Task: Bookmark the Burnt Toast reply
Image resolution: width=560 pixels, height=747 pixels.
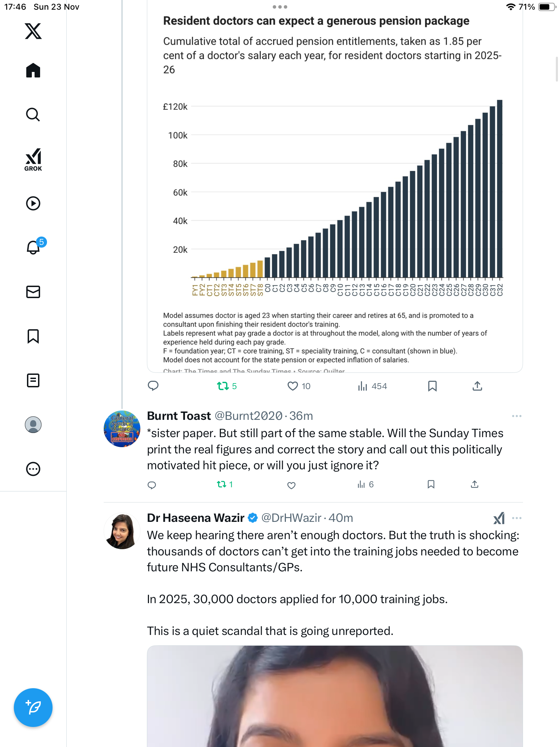Action: 431,485
